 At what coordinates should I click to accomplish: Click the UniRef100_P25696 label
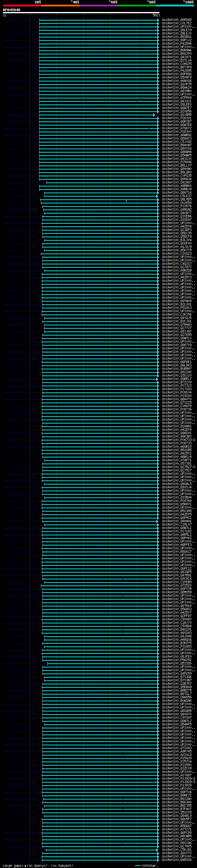pos(176,162)
